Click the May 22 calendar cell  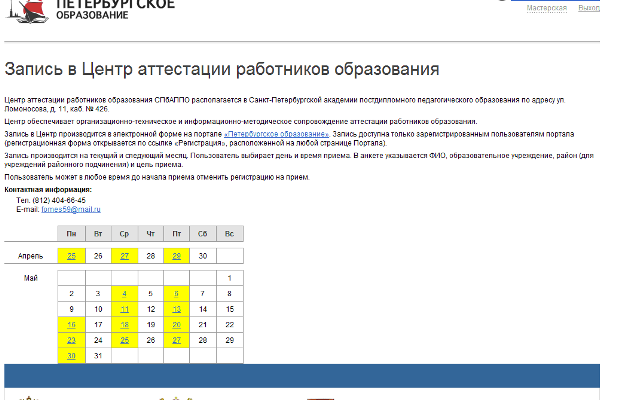tap(230, 325)
